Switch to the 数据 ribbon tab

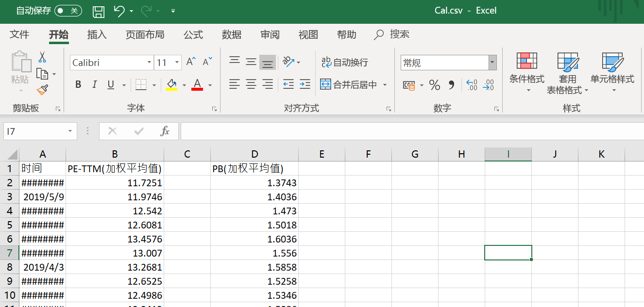point(232,34)
